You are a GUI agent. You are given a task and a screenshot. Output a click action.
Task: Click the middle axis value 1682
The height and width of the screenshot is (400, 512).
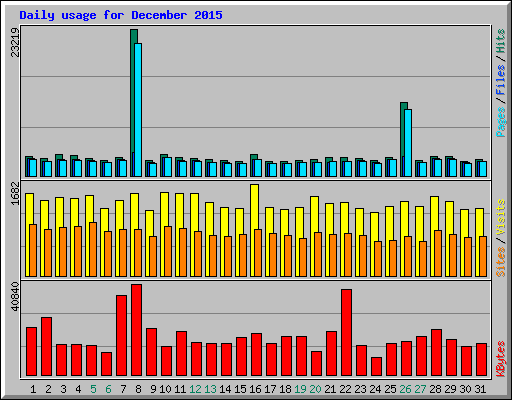(x=15, y=194)
